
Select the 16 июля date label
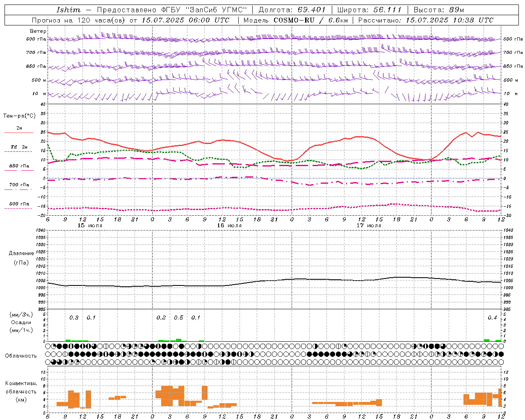[x=229, y=226]
